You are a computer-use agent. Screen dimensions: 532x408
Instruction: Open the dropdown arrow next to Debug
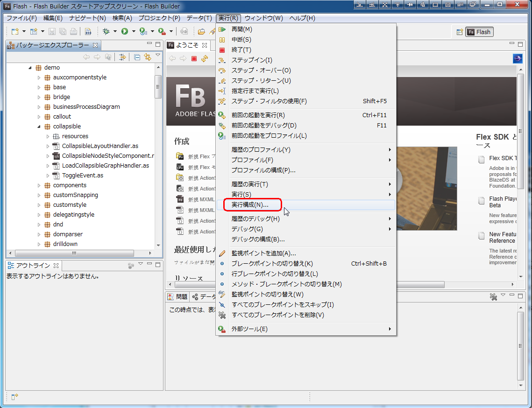tap(115, 32)
